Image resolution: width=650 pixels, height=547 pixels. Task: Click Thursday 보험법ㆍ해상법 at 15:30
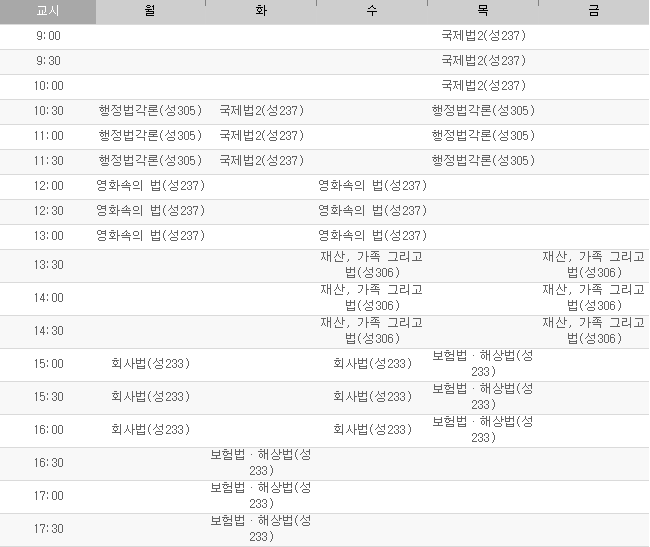[x=483, y=397]
